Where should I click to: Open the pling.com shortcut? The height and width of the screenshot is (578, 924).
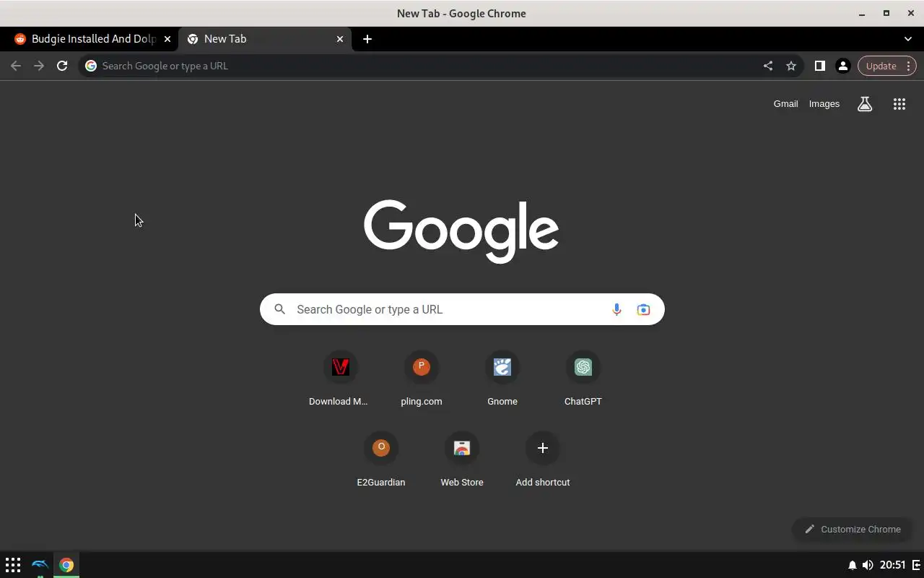click(x=422, y=380)
